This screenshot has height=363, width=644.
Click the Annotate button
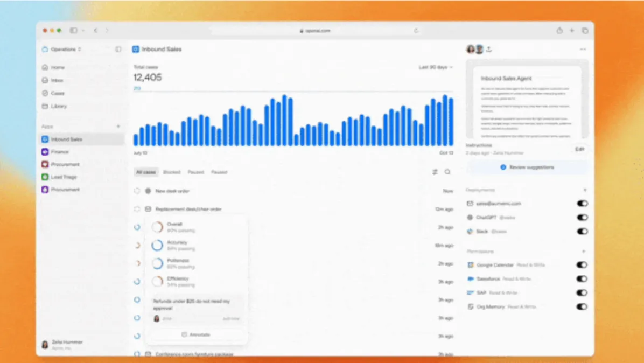tap(197, 334)
